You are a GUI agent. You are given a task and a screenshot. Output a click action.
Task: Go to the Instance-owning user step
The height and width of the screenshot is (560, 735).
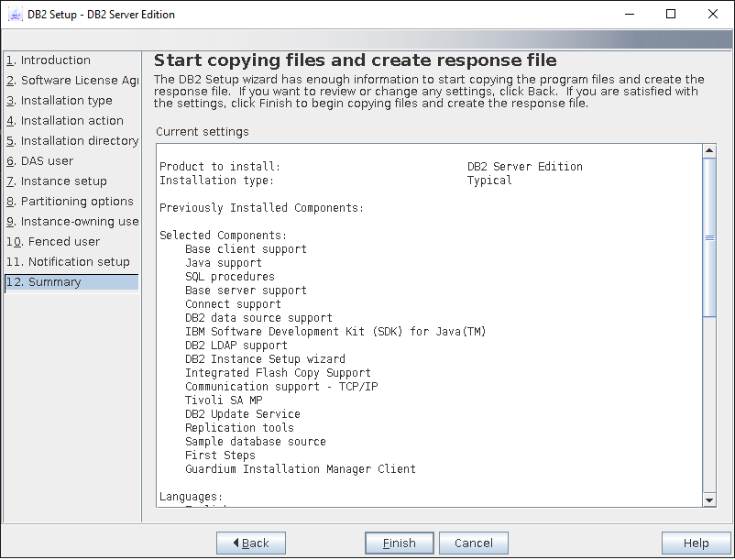(71, 222)
